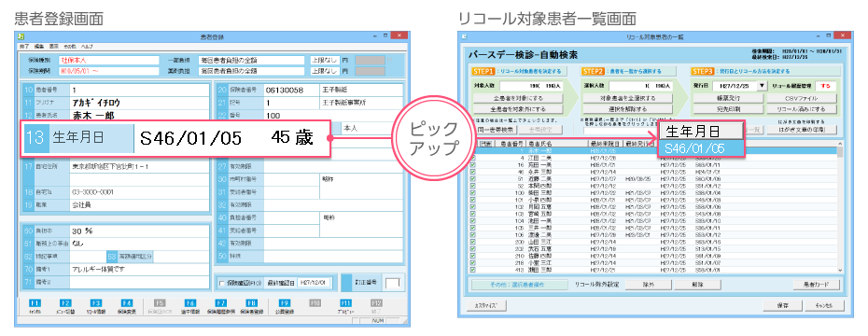The height and width of the screenshot is (336, 868).
Task: Open the その他 menu in patient registration
Action: pyautogui.click(x=70, y=46)
